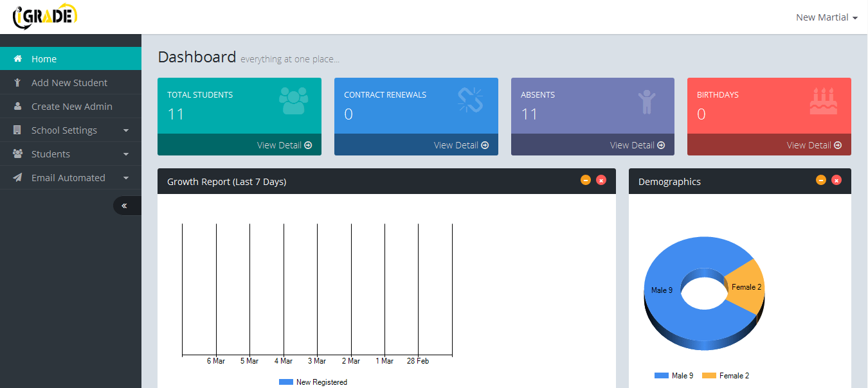The height and width of the screenshot is (388, 868).
Task: Click the Demographics panel title
Action: click(x=669, y=182)
